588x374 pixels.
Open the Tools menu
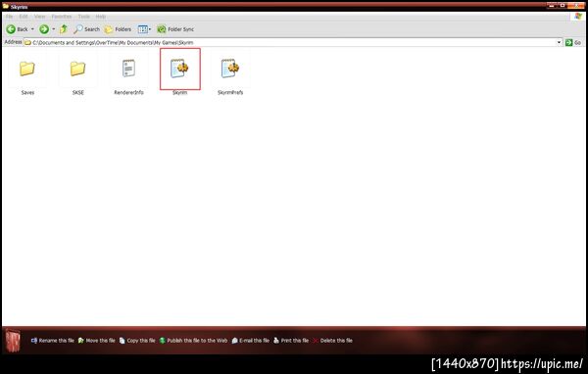click(x=83, y=17)
